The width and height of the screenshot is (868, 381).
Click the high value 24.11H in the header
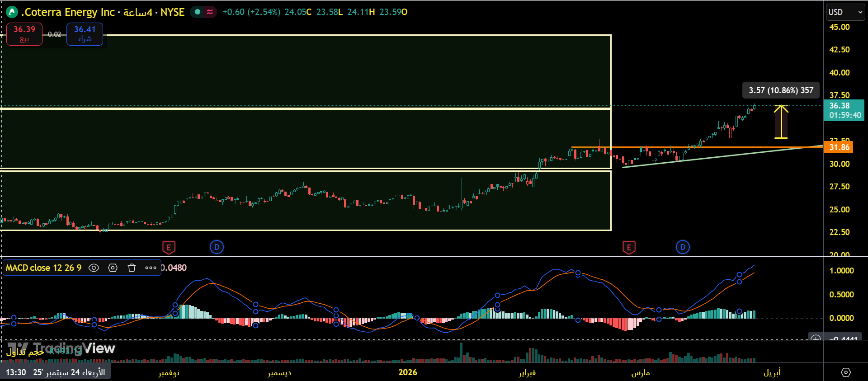pyautogui.click(x=361, y=12)
